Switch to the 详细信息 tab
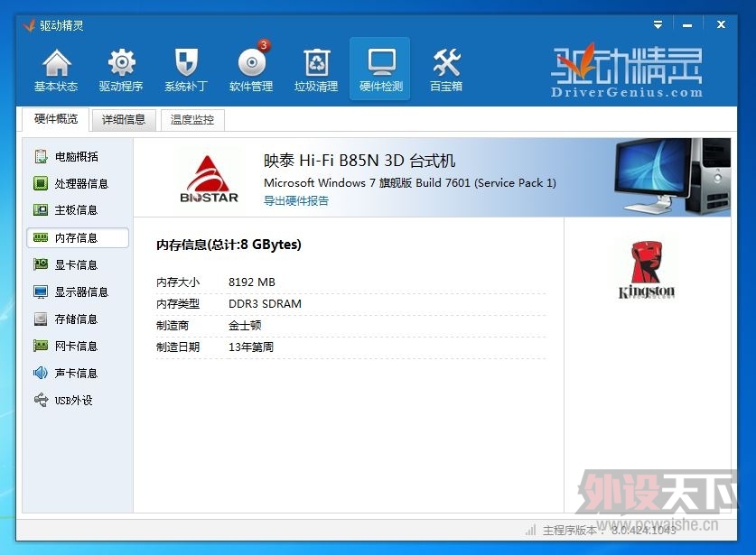Viewport: 756px width, 555px height. coord(124,120)
